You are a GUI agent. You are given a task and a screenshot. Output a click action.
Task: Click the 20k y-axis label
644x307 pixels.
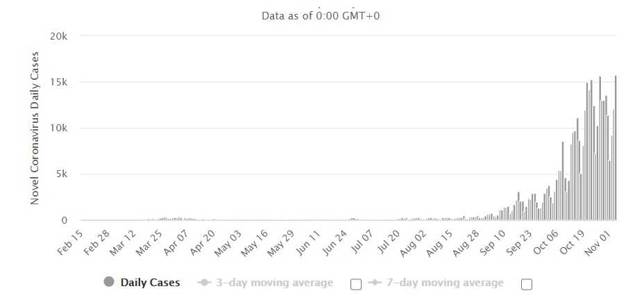click(58, 36)
